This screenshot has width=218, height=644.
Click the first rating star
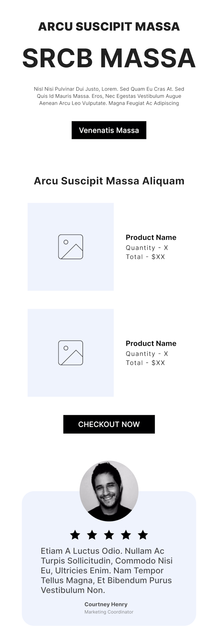click(x=75, y=535)
